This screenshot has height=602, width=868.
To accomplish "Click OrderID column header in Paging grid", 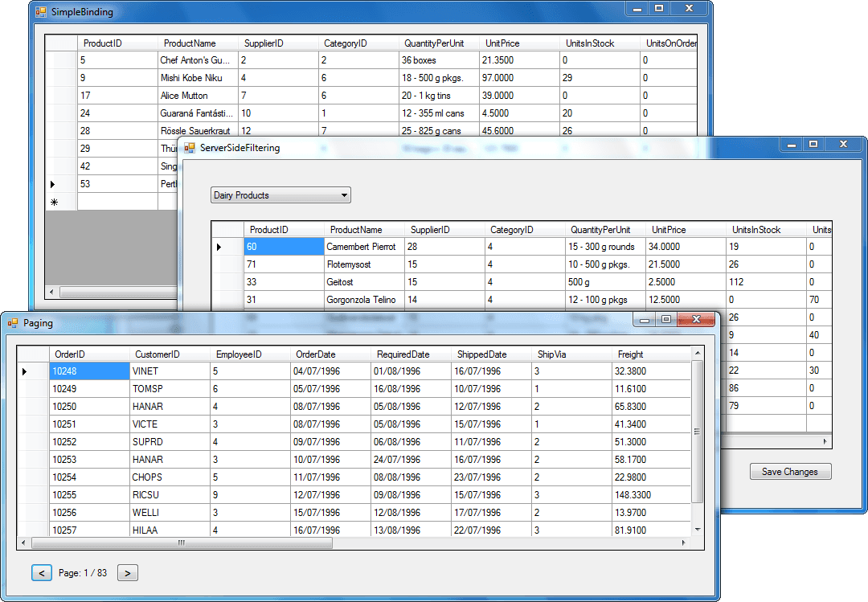I will tap(89, 354).
